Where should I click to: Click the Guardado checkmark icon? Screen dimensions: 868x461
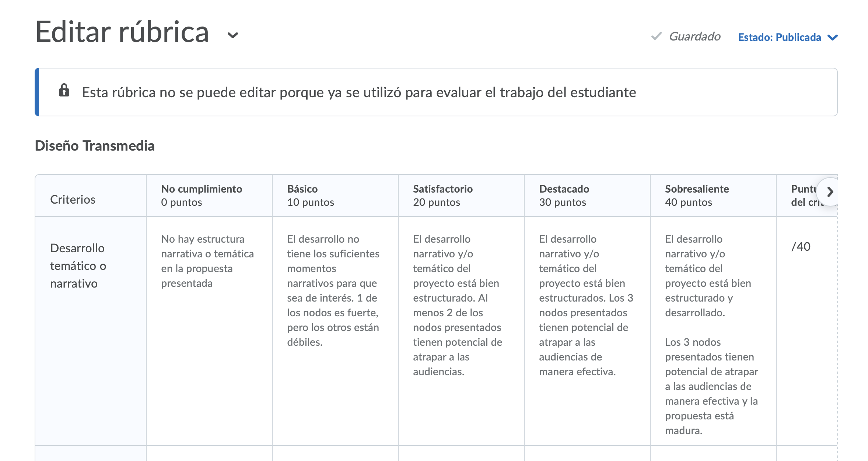(656, 36)
